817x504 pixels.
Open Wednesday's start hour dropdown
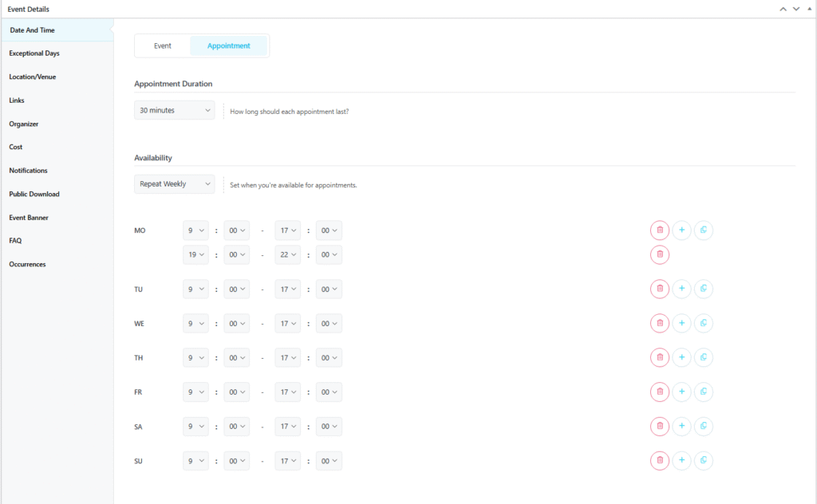click(196, 323)
